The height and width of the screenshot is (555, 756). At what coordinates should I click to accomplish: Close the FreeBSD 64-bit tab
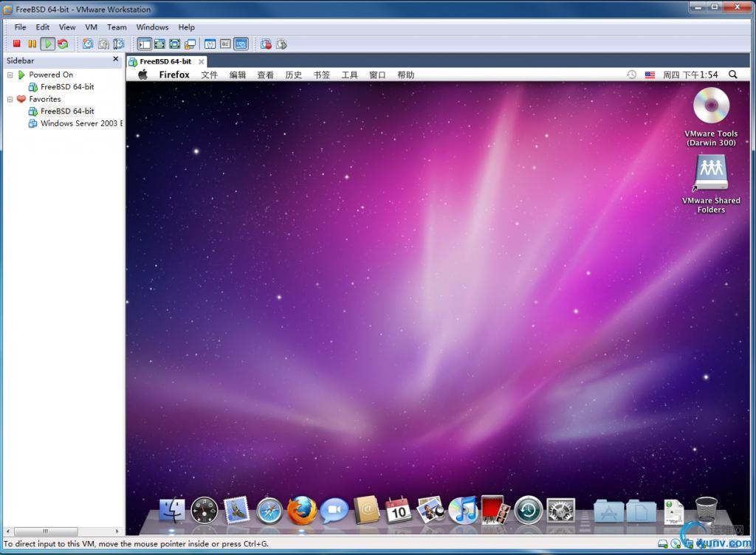tap(201, 62)
